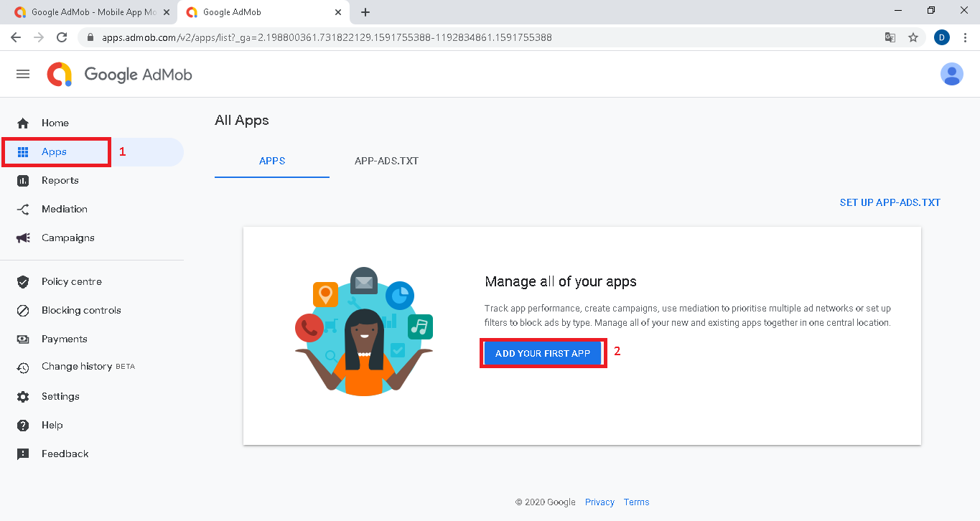Open the translate page icon
980x521 pixels.
(890, 37)
